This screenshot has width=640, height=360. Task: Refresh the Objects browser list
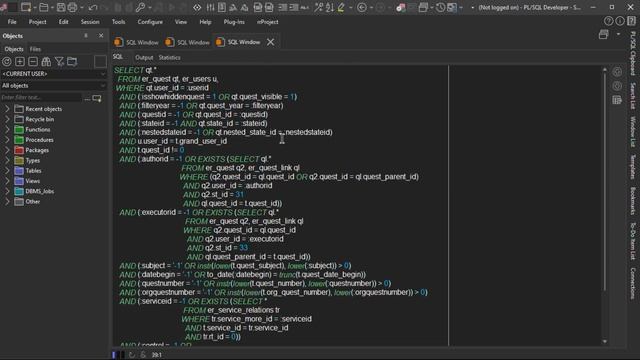click(7, 62)
